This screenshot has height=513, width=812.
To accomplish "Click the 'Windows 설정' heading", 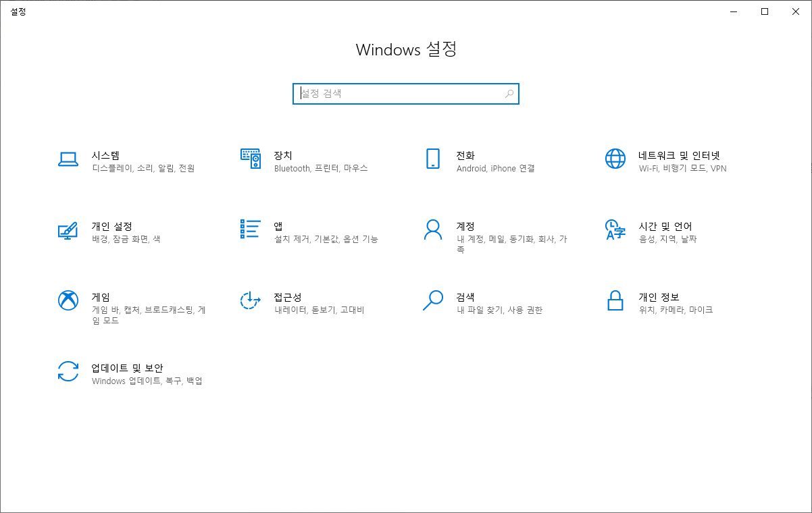I will (406, 49).
